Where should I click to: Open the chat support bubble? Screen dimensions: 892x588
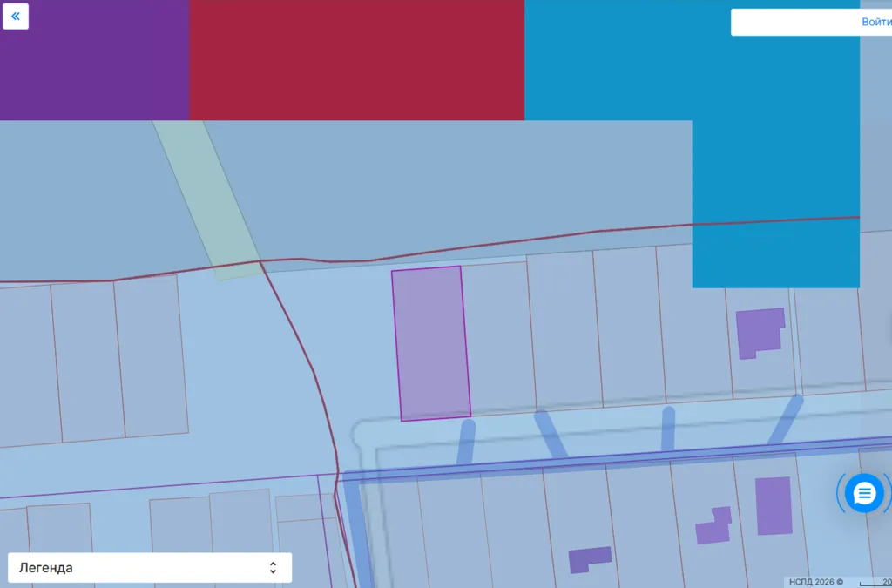pos(863,494)
